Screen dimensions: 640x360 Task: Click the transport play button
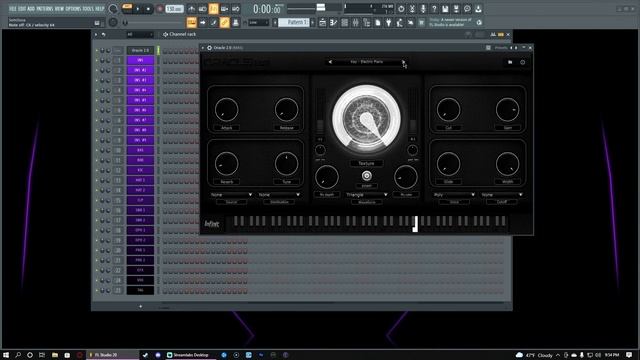click(138, 9)
